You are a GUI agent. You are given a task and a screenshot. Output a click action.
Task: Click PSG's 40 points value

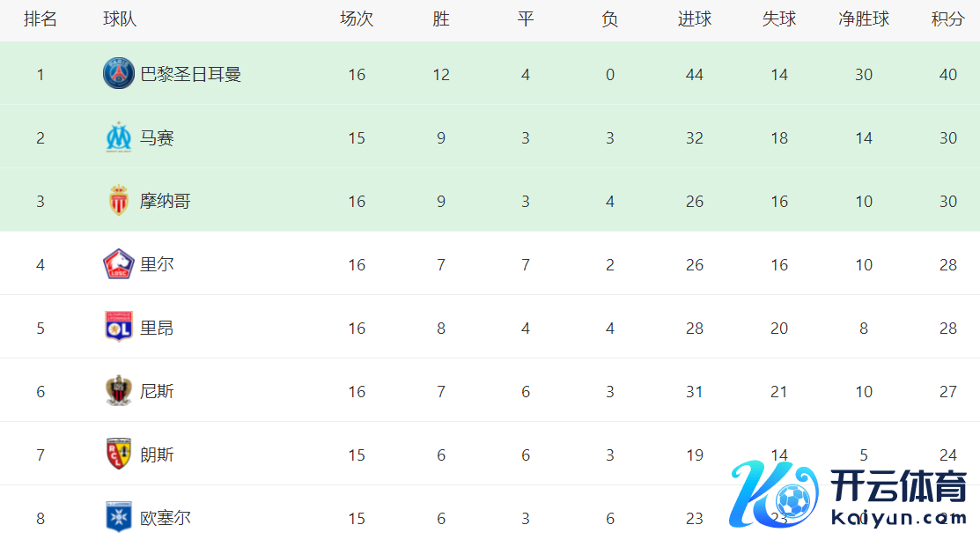(947, 75)
